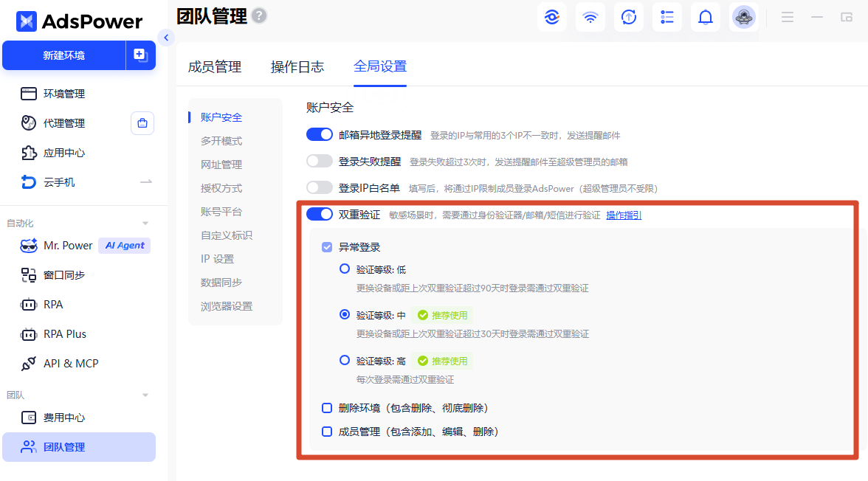Viewport: 868px width, 481px height.
Task: Open batch create icon beside 新建环境
Action: 140,55
